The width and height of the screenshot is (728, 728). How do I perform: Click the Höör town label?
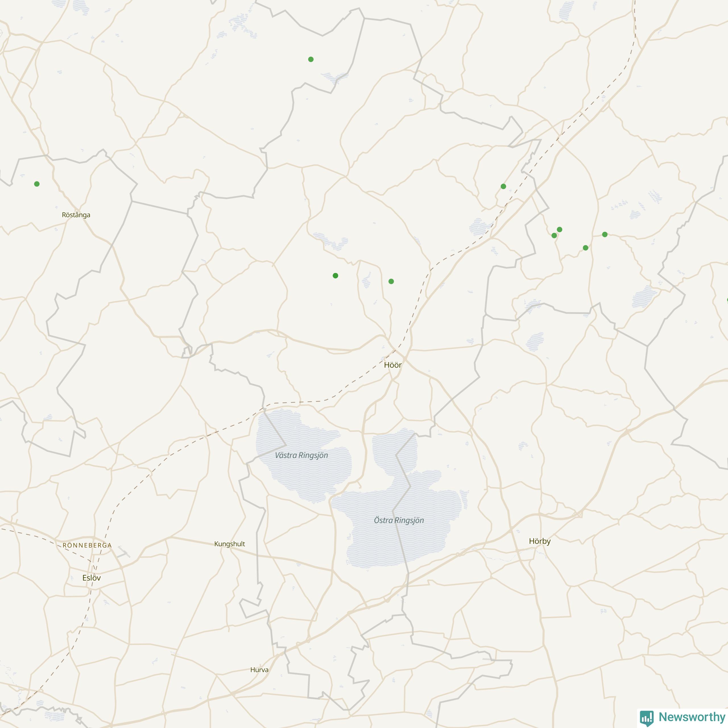click(x=393, y=365)
